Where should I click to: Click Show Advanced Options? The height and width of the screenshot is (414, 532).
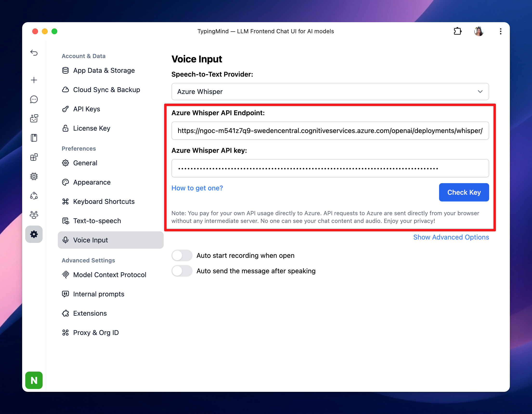click(x=451, y=237)
